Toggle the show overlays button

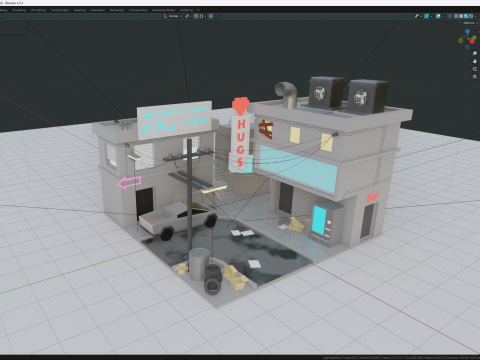(x=438, y=16)
